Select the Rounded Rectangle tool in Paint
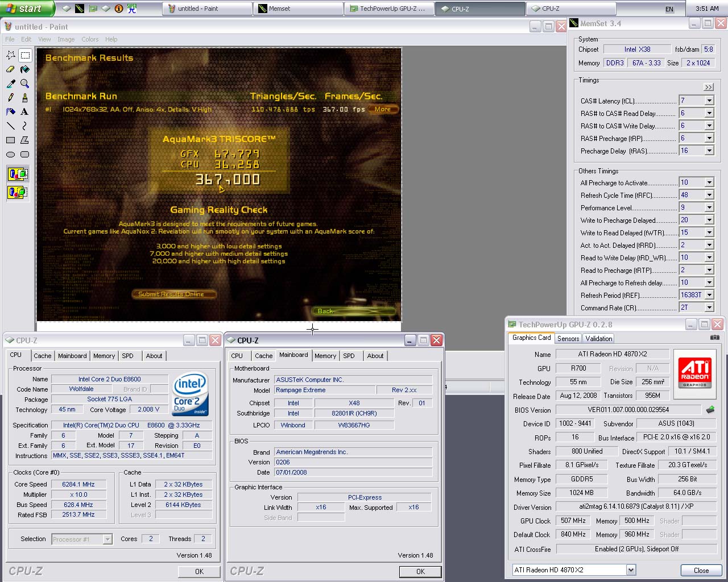This screenshot has width=728, height=582. pyautogui.click(x=25, y=155)
